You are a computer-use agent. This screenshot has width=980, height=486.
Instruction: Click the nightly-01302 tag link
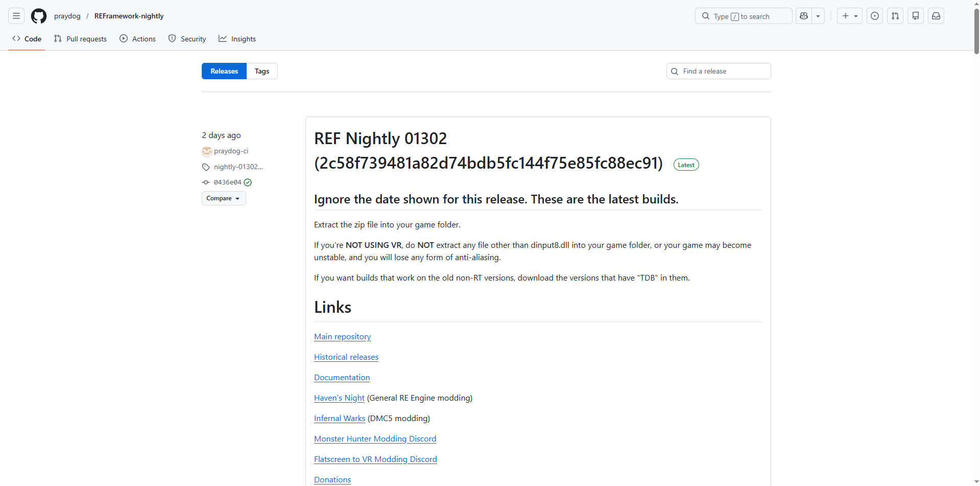coord(238,167)
